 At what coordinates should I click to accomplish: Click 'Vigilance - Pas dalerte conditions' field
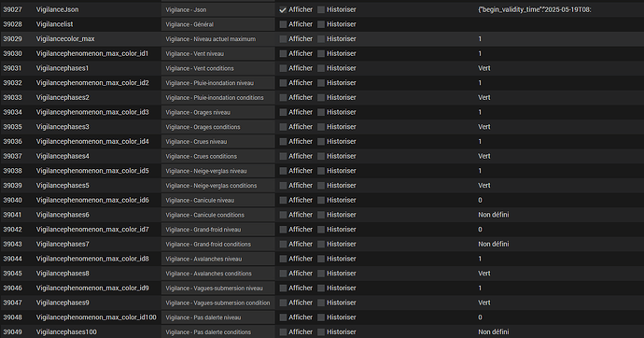[218, 332]
